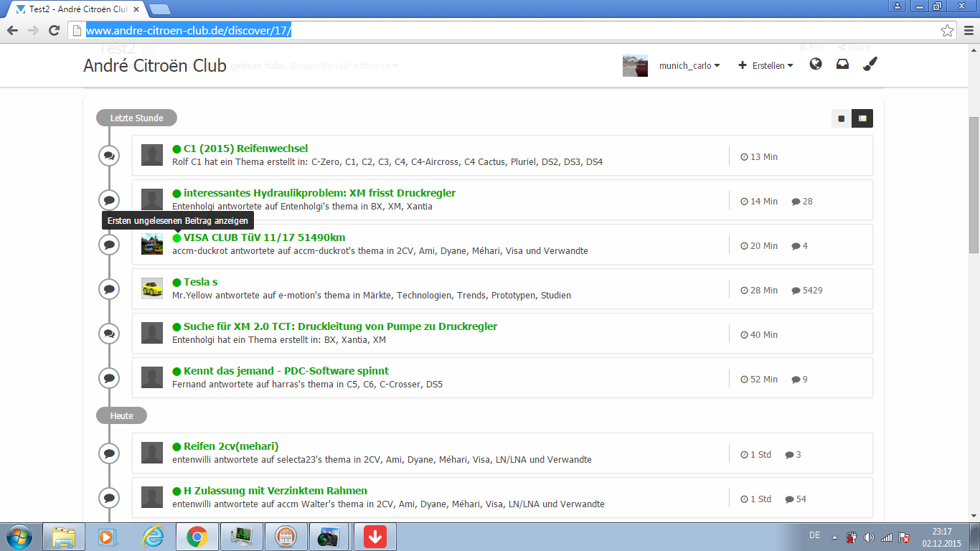Open topic Reifen 2cv(mehari)

pyautogui.click(x=231, y=446)
